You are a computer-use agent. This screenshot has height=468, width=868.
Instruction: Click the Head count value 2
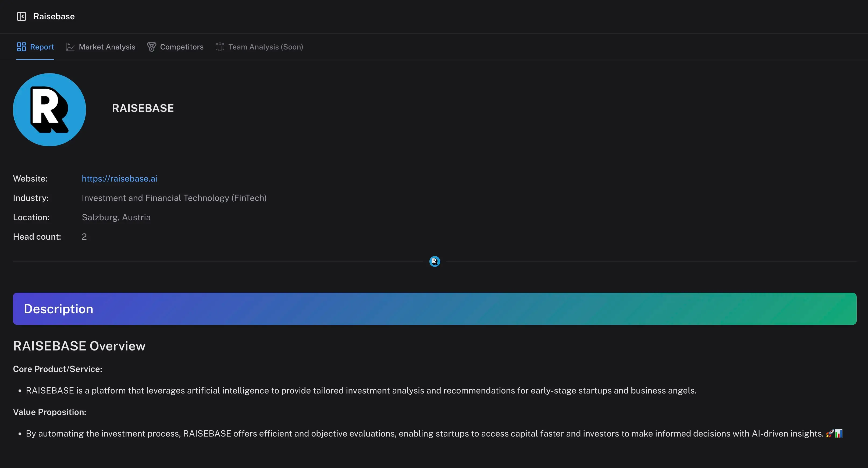pyautogui.click(x=84, y=236)
